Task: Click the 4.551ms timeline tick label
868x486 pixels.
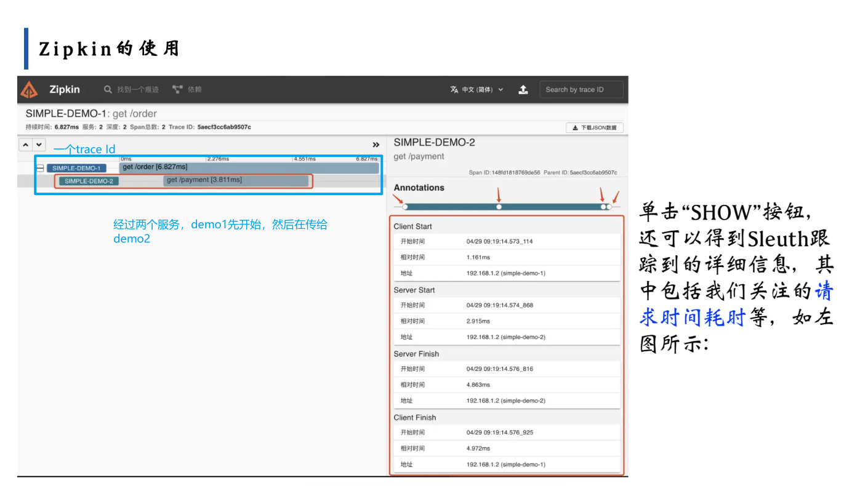Action: point(305,159)
